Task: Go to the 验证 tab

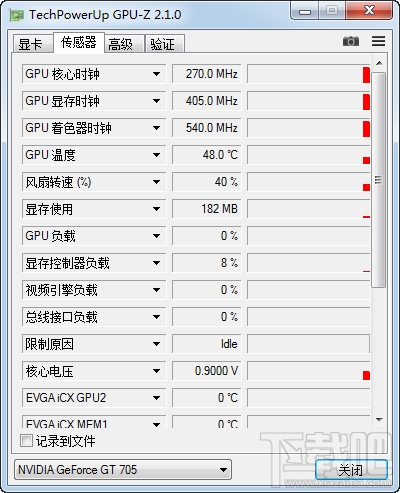Action: [x=164, y=44]
